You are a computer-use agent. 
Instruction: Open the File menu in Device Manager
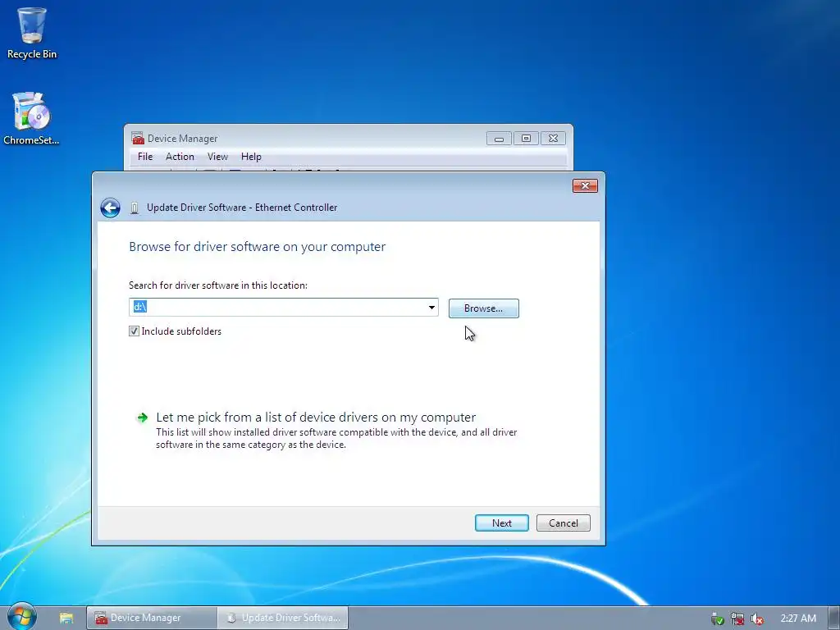(x=145, y=157)
